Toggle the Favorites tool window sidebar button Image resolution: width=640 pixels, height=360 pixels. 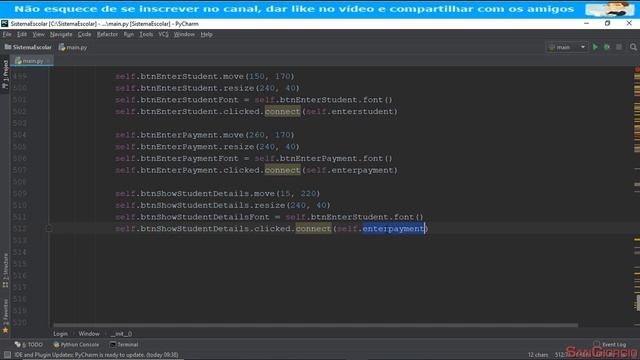(5, 316)
